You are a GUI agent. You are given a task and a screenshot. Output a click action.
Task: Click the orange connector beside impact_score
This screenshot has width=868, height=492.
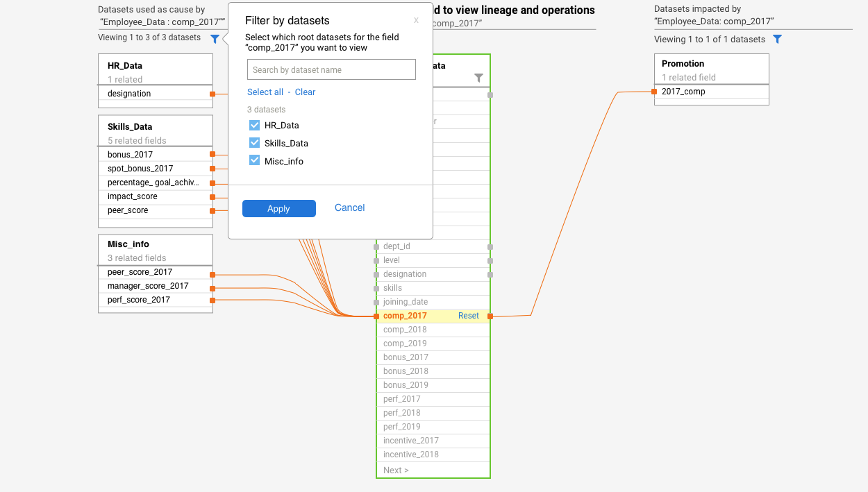[x=212, y=196]
